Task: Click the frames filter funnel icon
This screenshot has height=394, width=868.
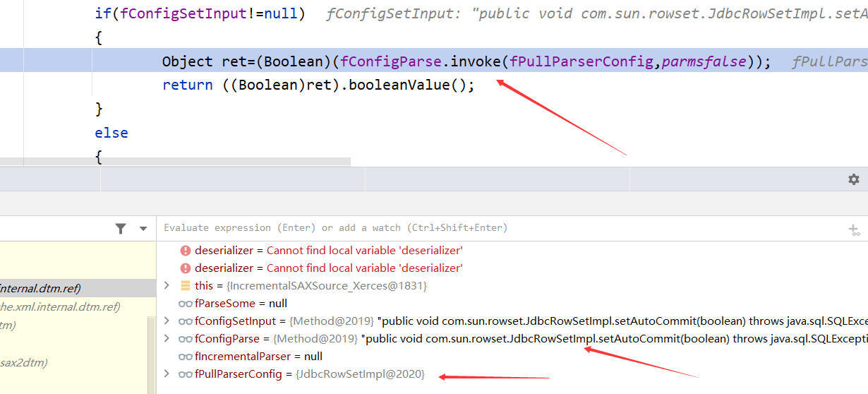Action: [x=121, y=228]
